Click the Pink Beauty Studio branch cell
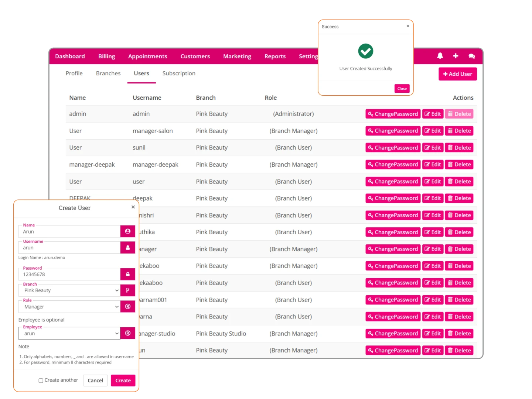The width and height of the screenshot is (532, 399). [x=221, y=334]
